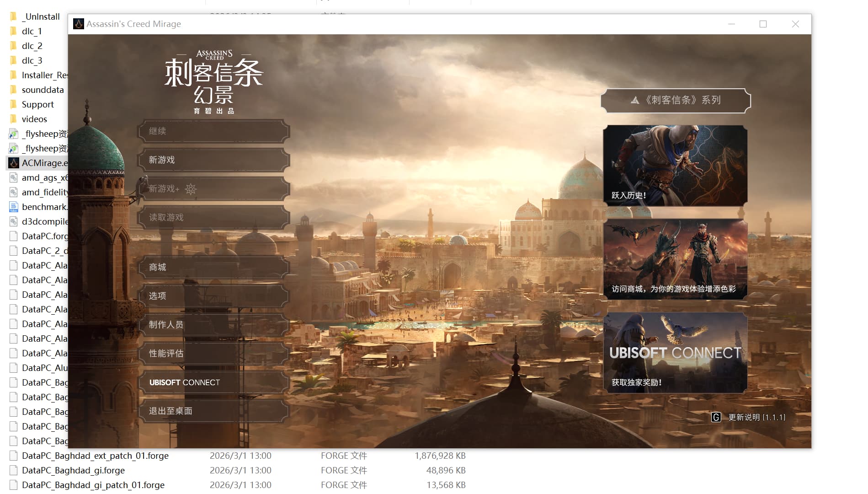The width and height of the screenshot is (868, 494).
Task: Select the DataPC_Baghdad_gi_patch_01.forge file icon
Action: [14, 485]
